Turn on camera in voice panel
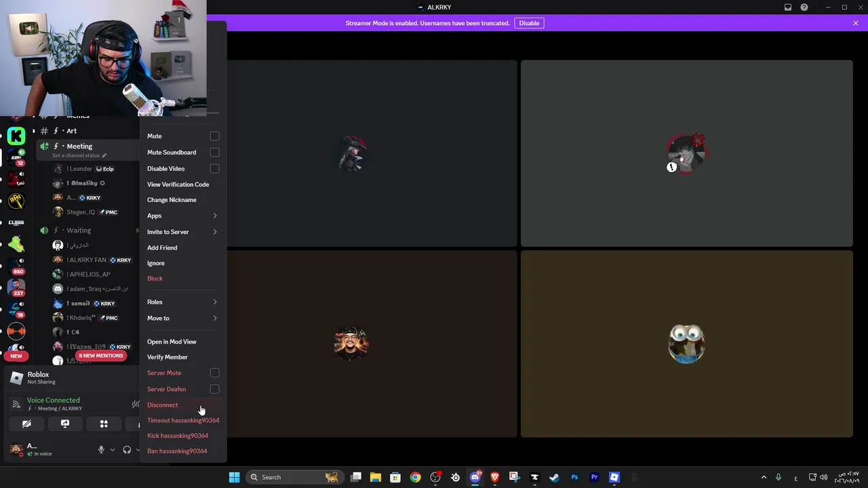The width and height of the screenshot is (868, 488). pos(26,424)
